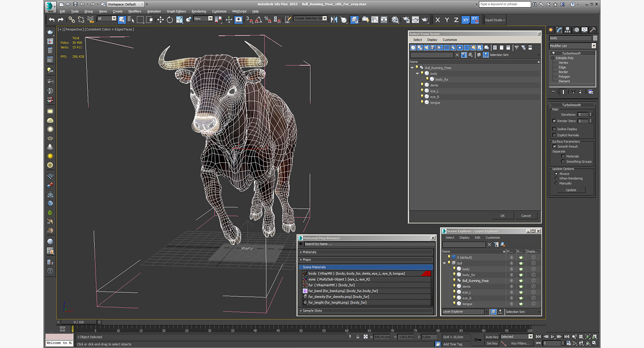Image resolution: width=644 pixels, height=348 pixels.
Task: Open Display menu in Select From Scene
Action: (432, 40)
